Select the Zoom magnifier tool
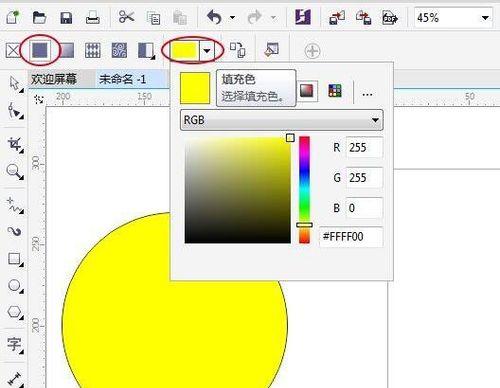The height and width of the screenshot is (388, 500). [x=15, y=172]
